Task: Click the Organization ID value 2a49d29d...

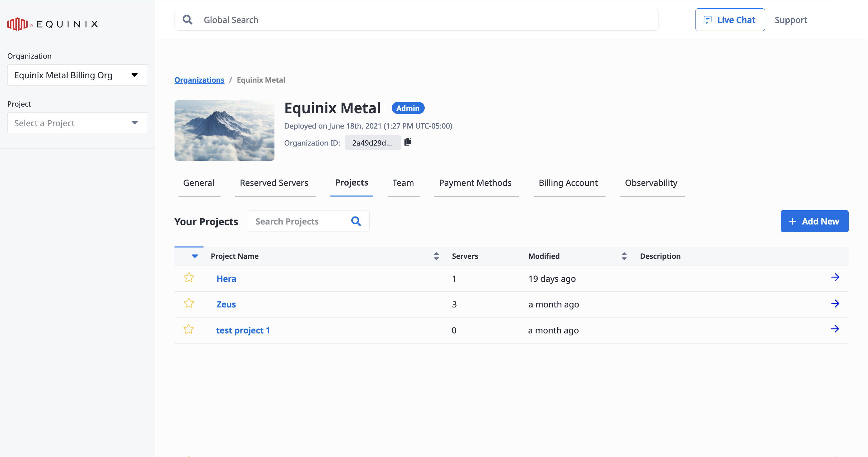Action: pos(372,143)
